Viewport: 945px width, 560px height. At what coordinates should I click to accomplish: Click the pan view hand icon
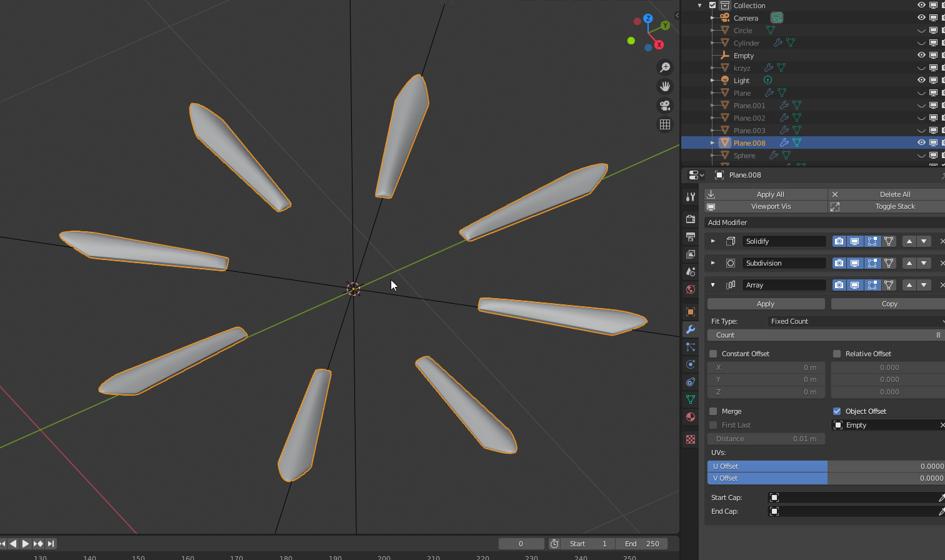tap(665, 86)
